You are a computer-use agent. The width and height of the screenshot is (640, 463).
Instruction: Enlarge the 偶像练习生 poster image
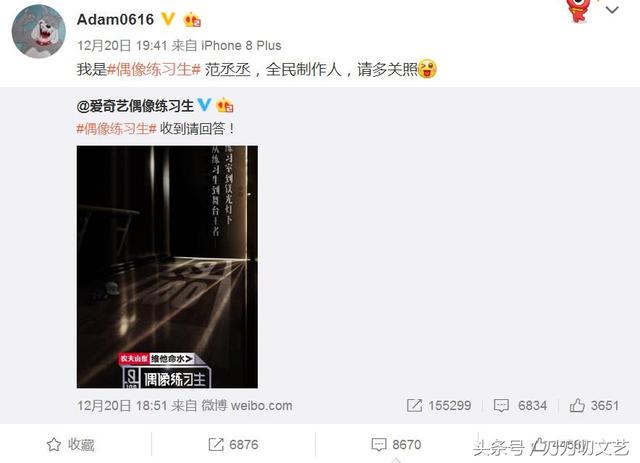[x=167, y=267]
